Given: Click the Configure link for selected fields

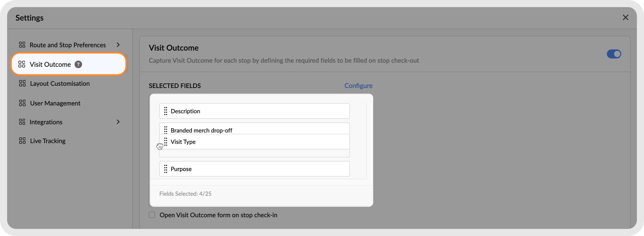Looking at the screenshot, I should [x=358, y=85].
